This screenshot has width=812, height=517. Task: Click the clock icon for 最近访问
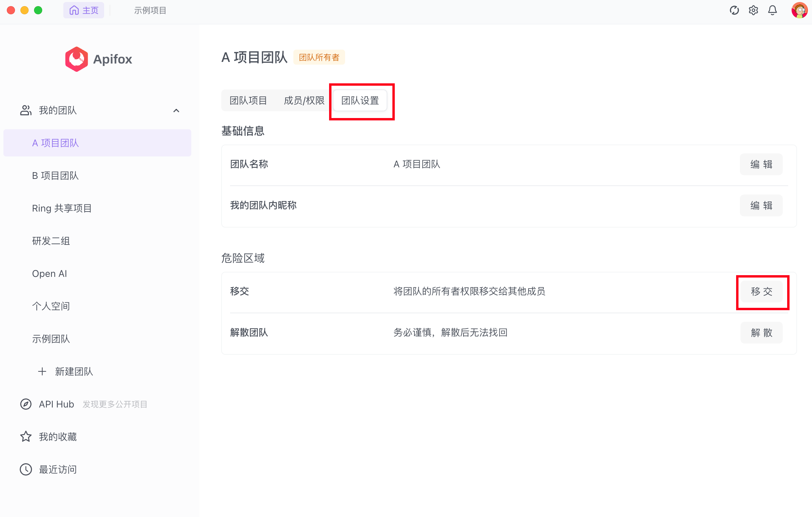[x=26, y=469]
